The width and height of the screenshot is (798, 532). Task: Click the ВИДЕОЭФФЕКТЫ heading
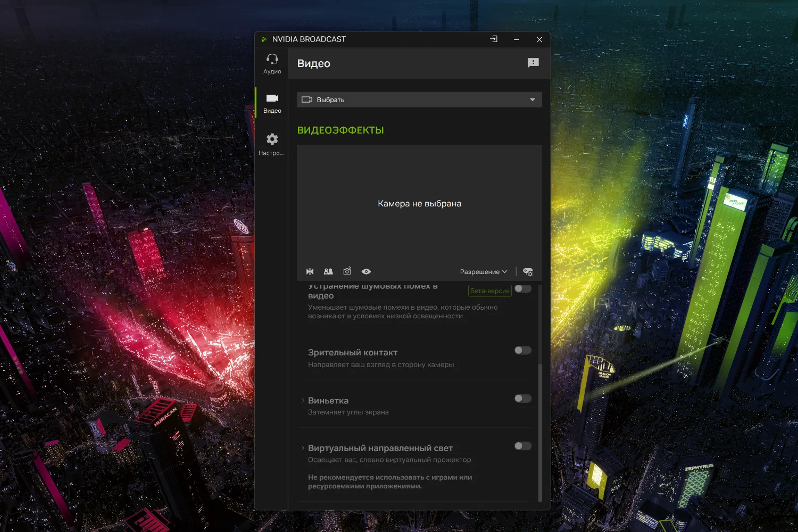[x=340, y=130]
